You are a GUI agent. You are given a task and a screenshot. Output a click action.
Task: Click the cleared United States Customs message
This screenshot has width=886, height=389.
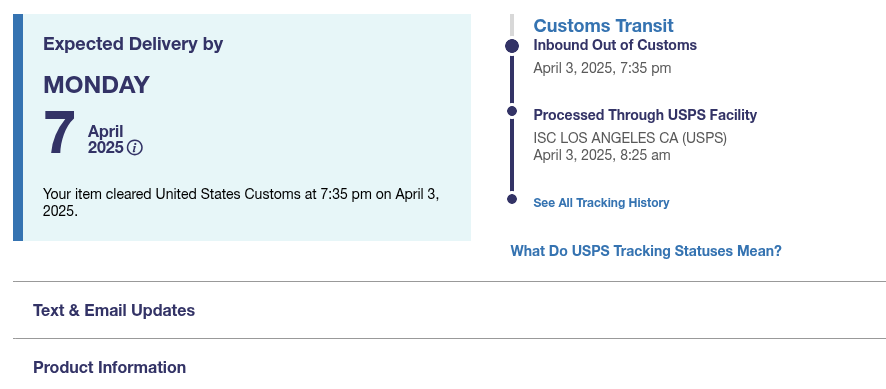click(x=241, y=202)
